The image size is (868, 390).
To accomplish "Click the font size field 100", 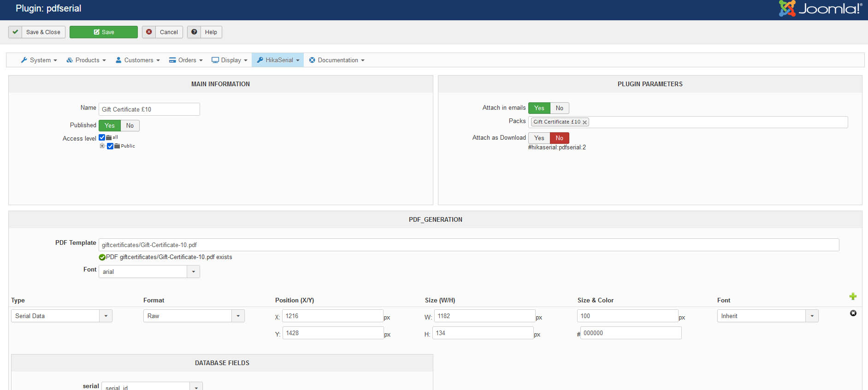I will 628,316.
